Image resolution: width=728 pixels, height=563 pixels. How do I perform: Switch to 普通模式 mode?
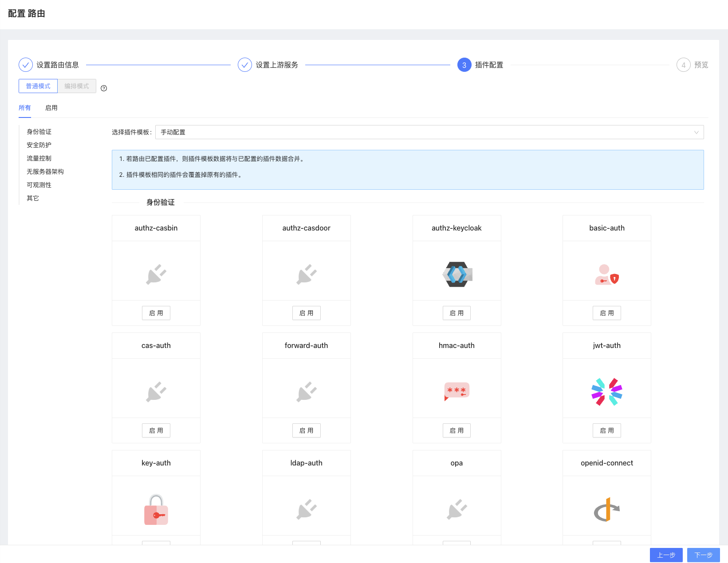[x=38, y=86]
